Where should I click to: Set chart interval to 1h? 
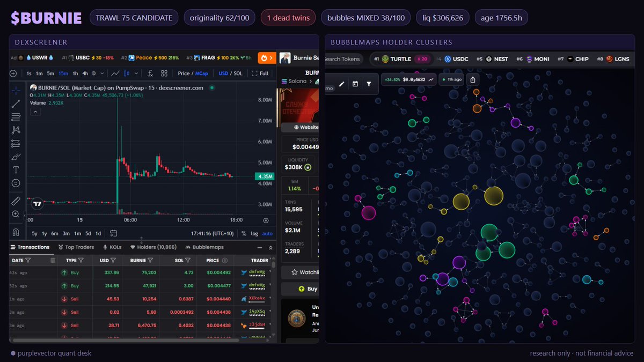pyautogui.click(x=75, y=73)
